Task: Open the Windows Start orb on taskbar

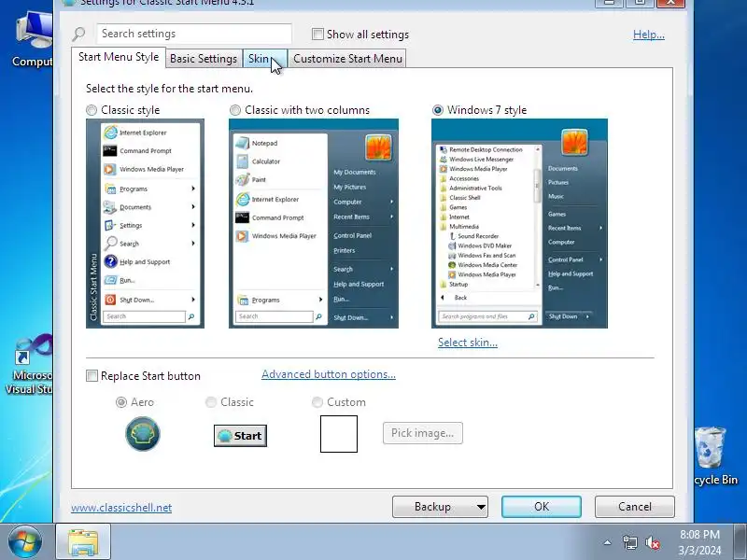Action: 24,541
